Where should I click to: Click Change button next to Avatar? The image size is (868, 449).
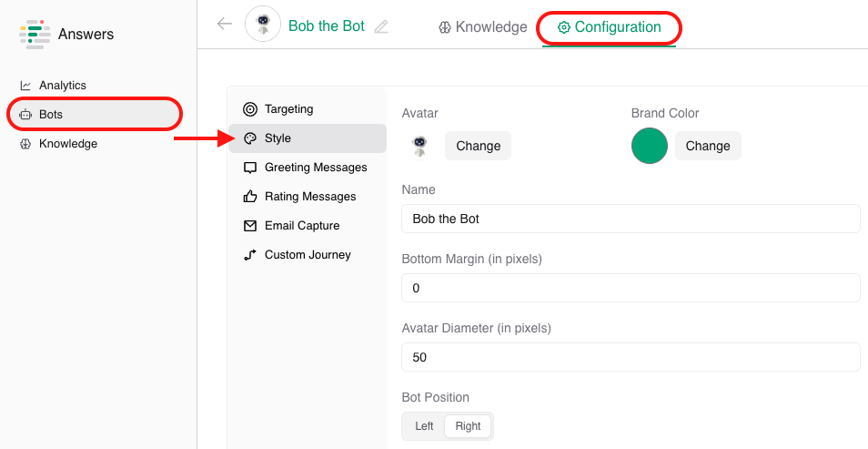coord(478,146)
